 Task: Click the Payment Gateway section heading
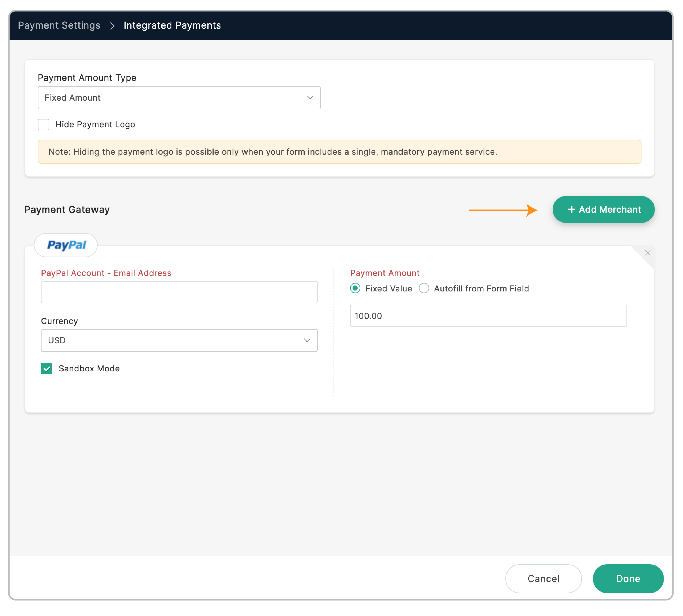point(67,210)
